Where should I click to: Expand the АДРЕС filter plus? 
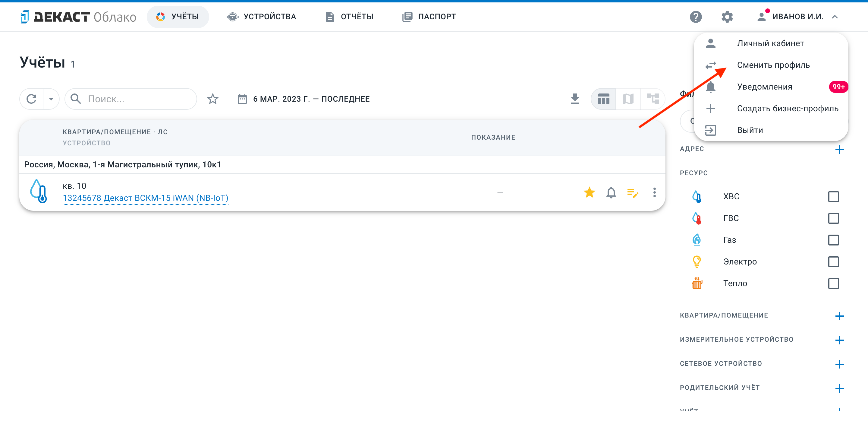coord(839,149)
